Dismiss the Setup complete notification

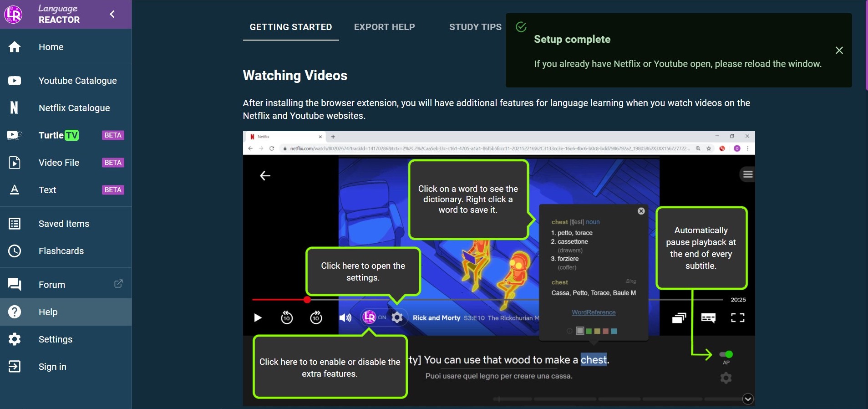839,51
